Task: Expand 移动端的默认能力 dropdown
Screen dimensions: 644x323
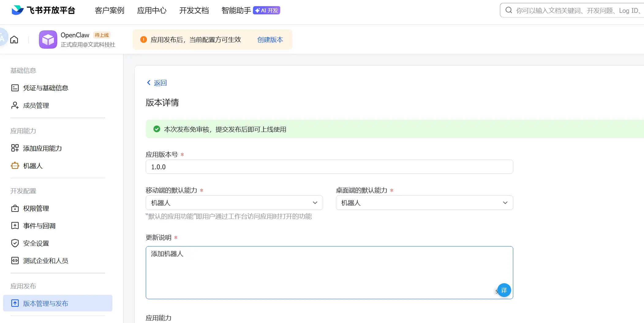Action: (x=234, y=203)
